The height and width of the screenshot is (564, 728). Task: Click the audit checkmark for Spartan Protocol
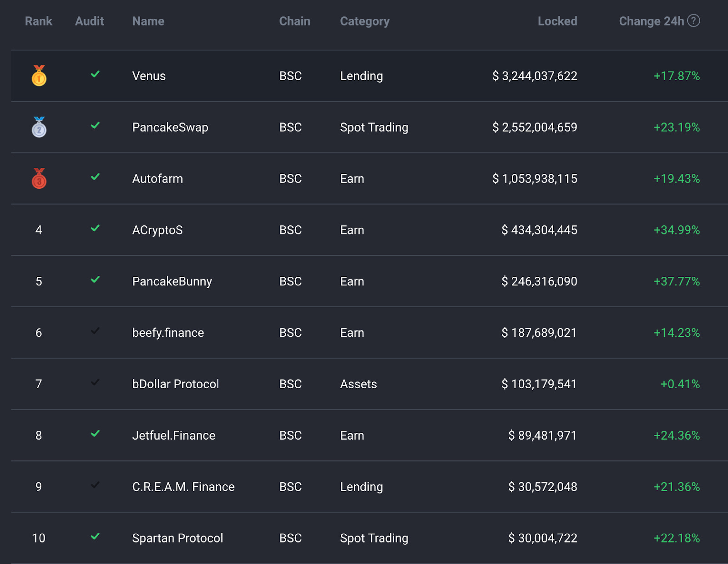pyautogui.click(x=95, y=537)
